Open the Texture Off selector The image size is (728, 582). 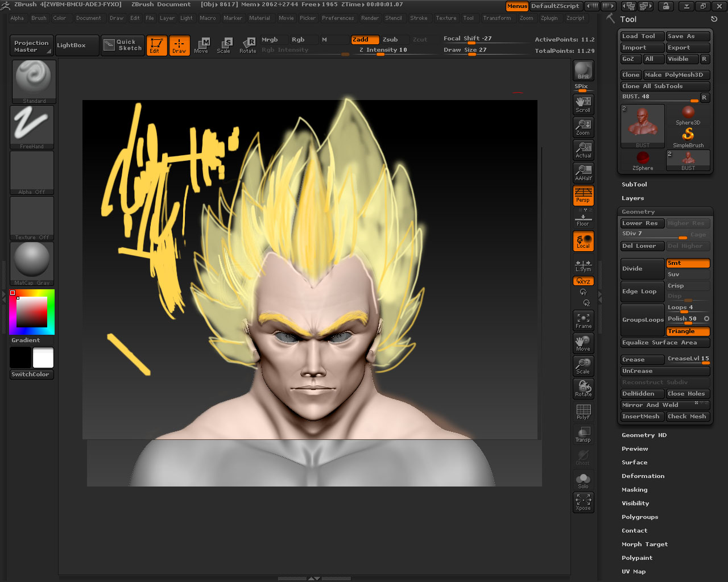click(32, 218)
